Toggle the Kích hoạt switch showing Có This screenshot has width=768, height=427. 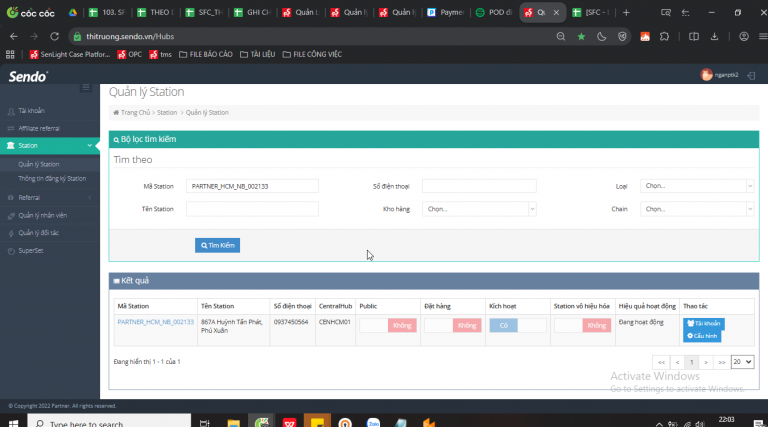(x=518, y=326)
